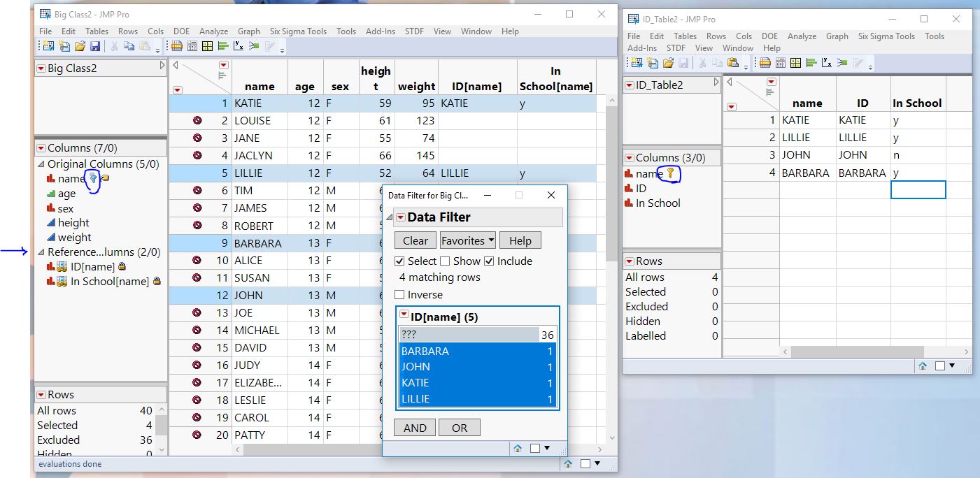Check the Inverse checkbox
The image size is (980, 478).
click(x=400, y=295)
